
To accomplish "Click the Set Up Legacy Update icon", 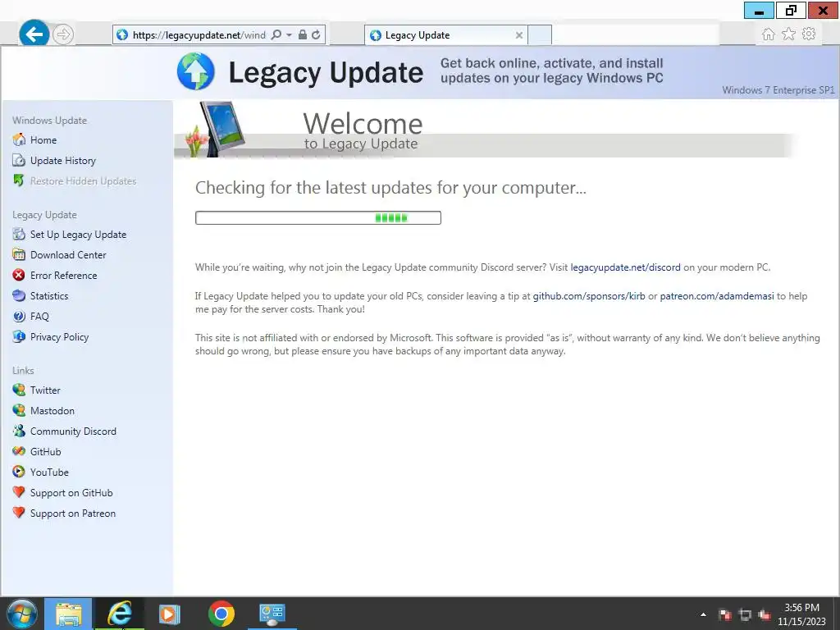I will [x=19, y=234].
